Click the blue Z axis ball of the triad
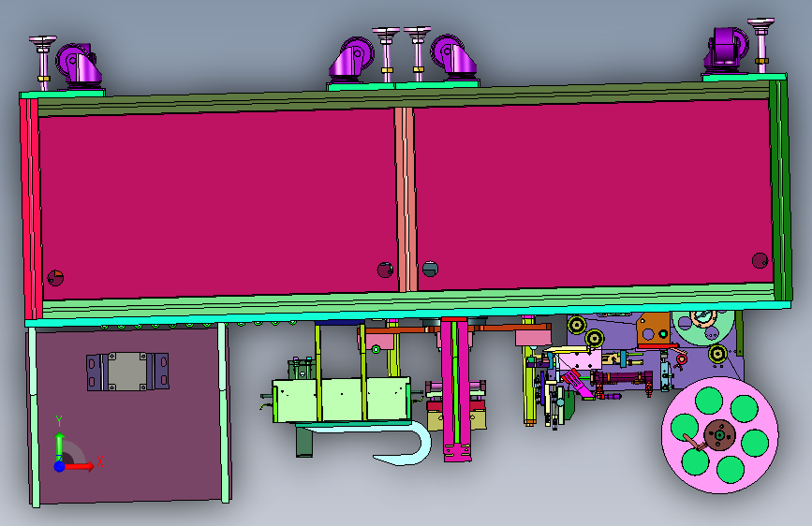Screen dimensions: 812x526 click(60, 466)
